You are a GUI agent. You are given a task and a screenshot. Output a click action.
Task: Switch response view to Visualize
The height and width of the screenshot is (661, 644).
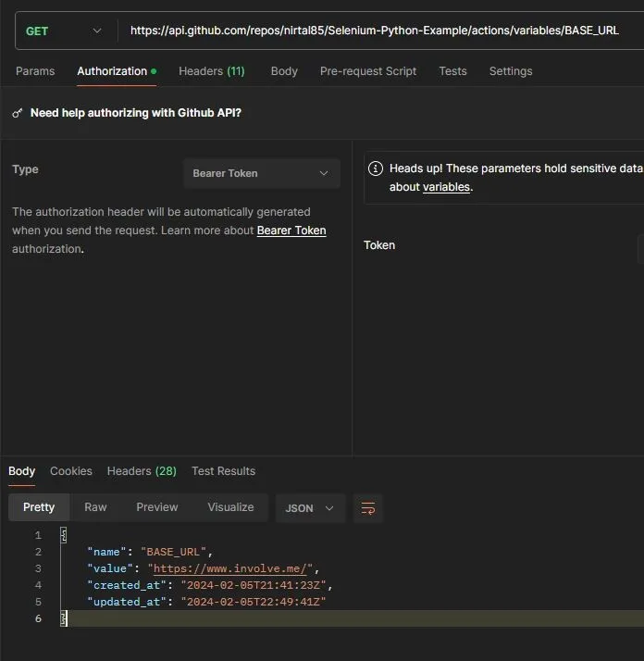pos(230,507)
